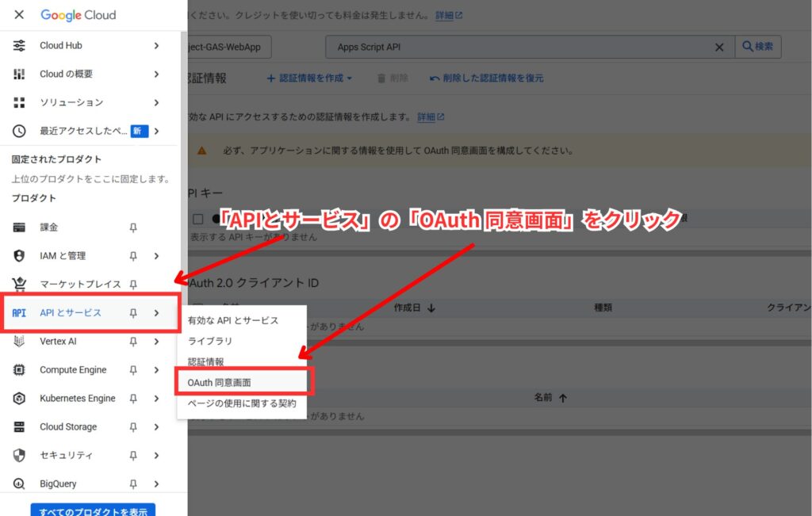Click the マーケットプレイス cart icon

point(19,284)
